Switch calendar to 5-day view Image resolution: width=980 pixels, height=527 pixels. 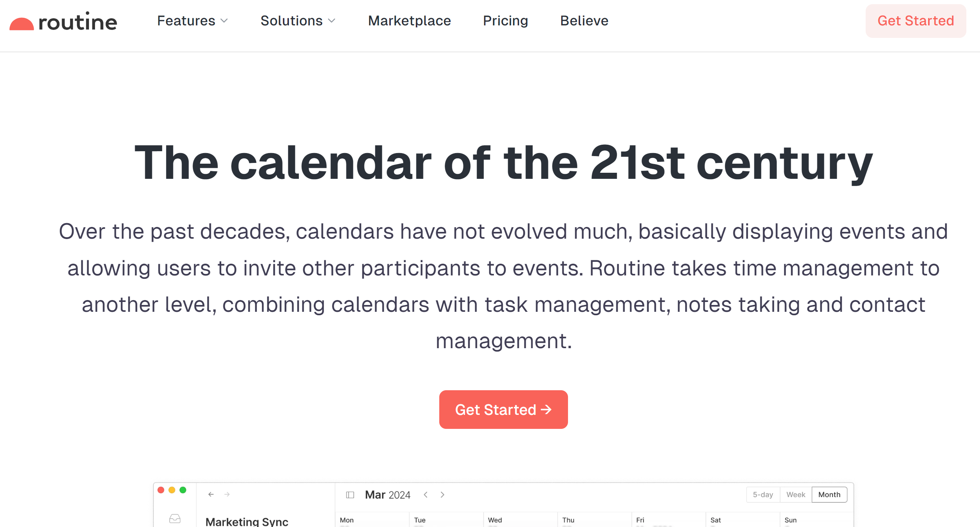[x=763, y=495]
